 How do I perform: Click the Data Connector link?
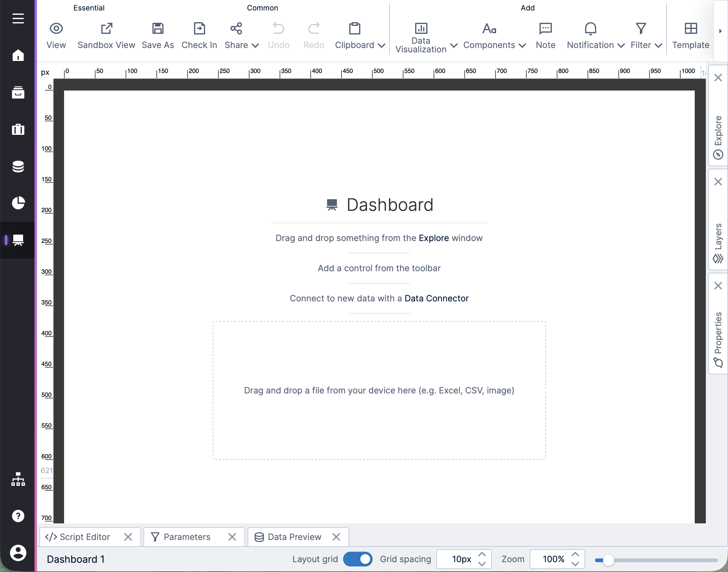tap(437, 298)
